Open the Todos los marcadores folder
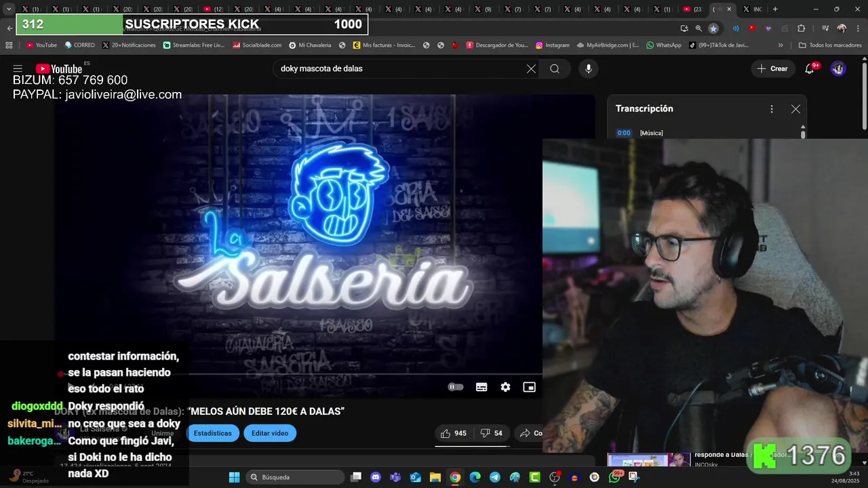This screenshot has height=488, width=868. pyautogui.click(x=830, y=45)
